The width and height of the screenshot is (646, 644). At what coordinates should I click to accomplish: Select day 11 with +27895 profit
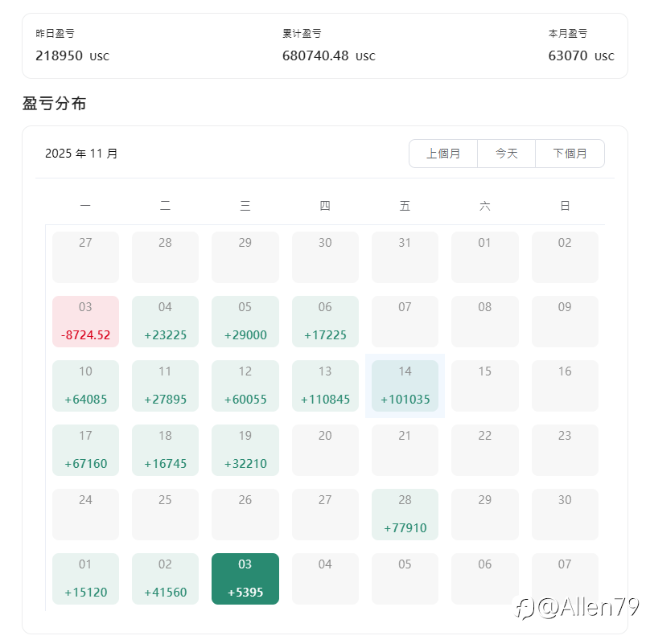(x=165, y=386)
